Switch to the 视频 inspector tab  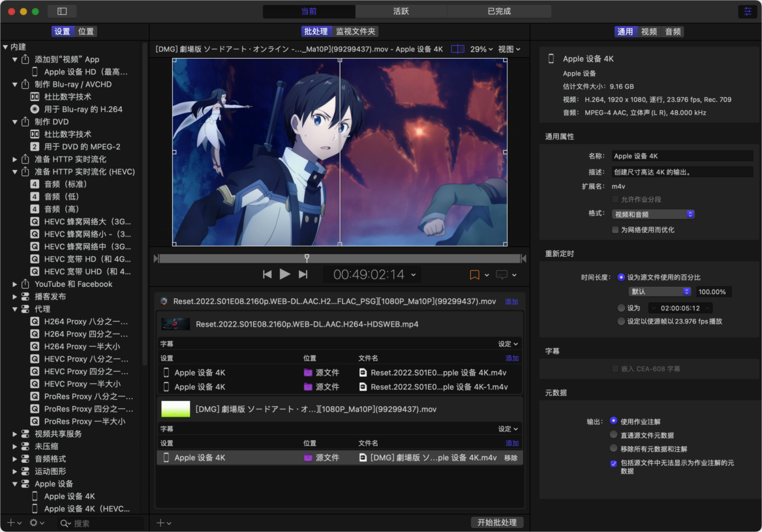tap(648, 31)
